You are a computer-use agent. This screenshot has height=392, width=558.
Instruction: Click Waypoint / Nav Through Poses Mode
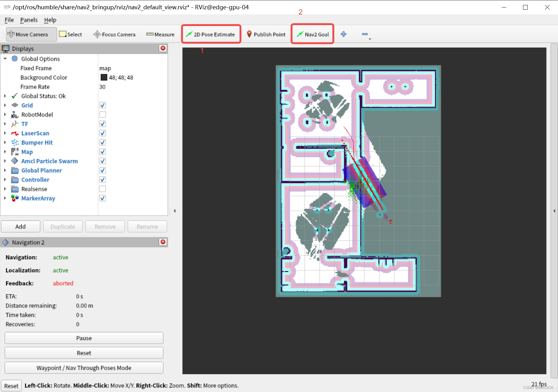(84, 368)
